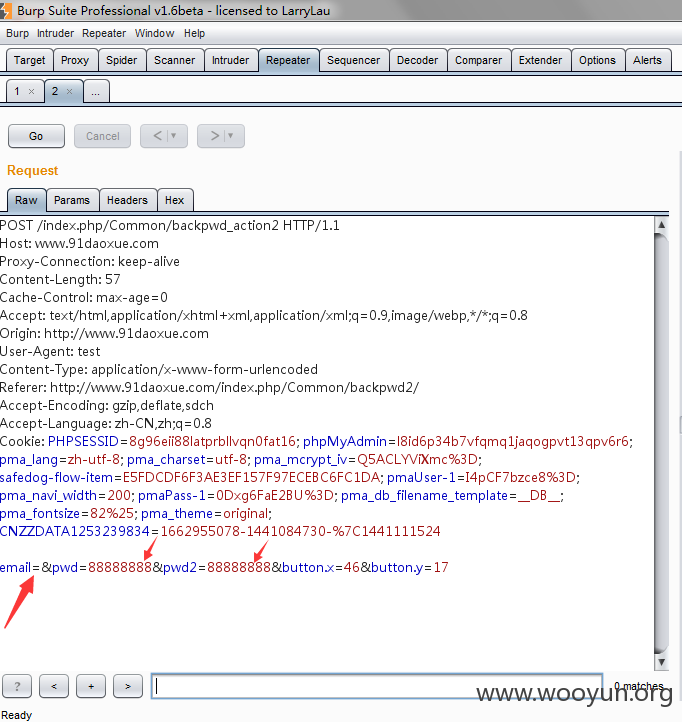Screen dimensions: 682x722
Task: Click the Cache-Control: max-age=0 header line
Action: point(84,297)
